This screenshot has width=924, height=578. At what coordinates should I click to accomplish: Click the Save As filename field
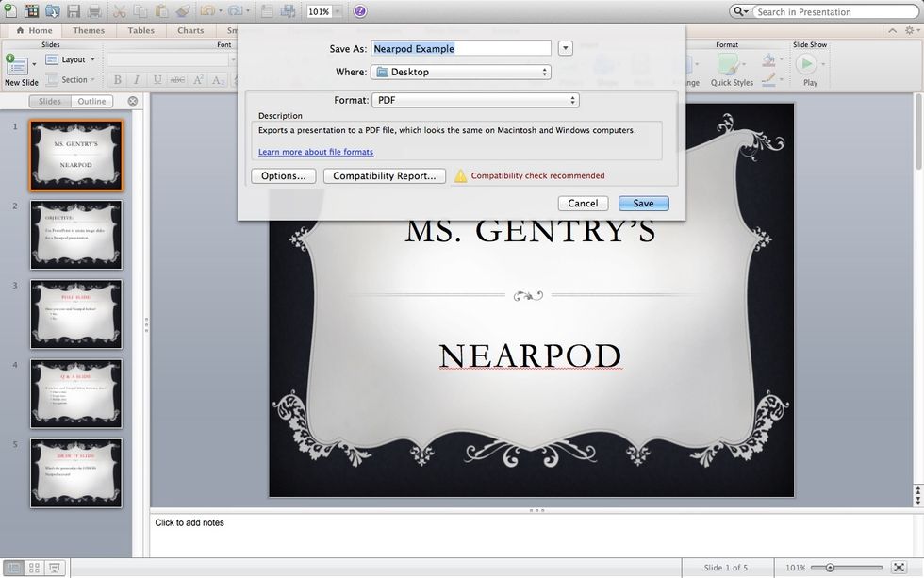point(461,48)
